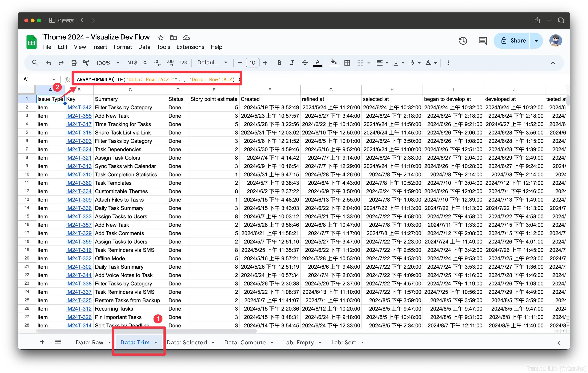Open horizontal align dropdown
588x373 pixels.
pyautogui.click(x=382, y=63)
